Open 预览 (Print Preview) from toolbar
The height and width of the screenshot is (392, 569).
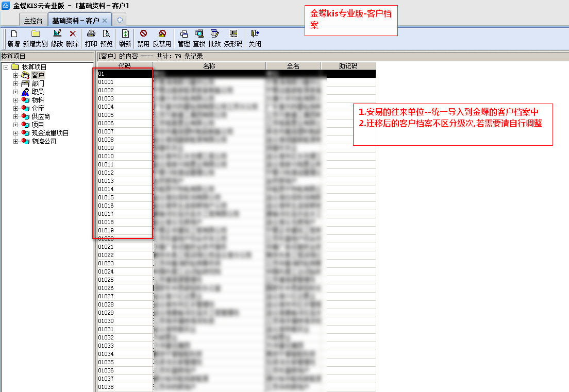(x=106, y=35)
